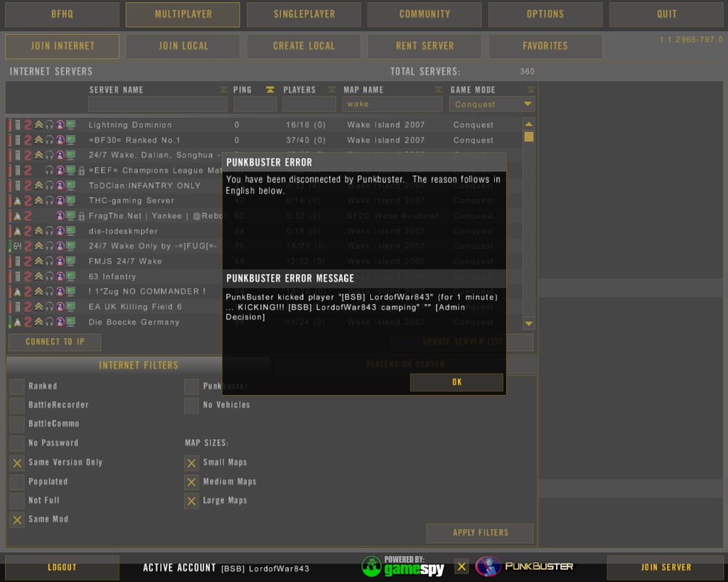Click the Apply Filters button
The width and height of the screenshot is (728, 582).
480,533
